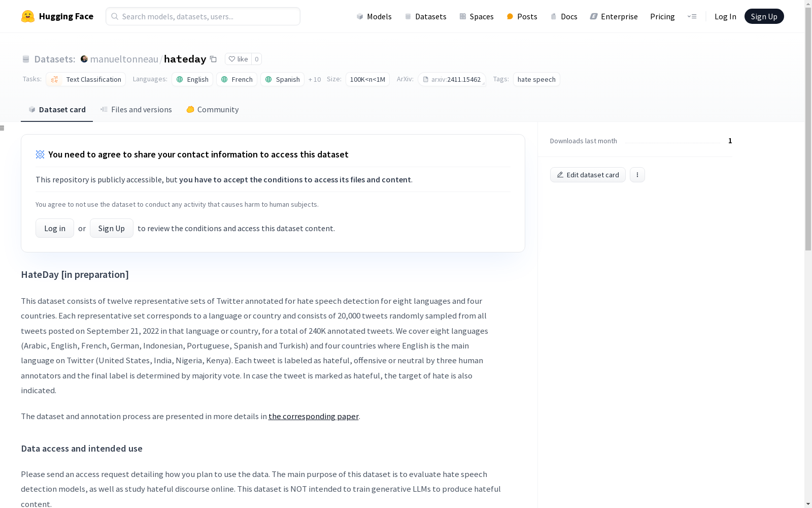Select the English language tag
The image size is (812, 508).
(192, 79)
